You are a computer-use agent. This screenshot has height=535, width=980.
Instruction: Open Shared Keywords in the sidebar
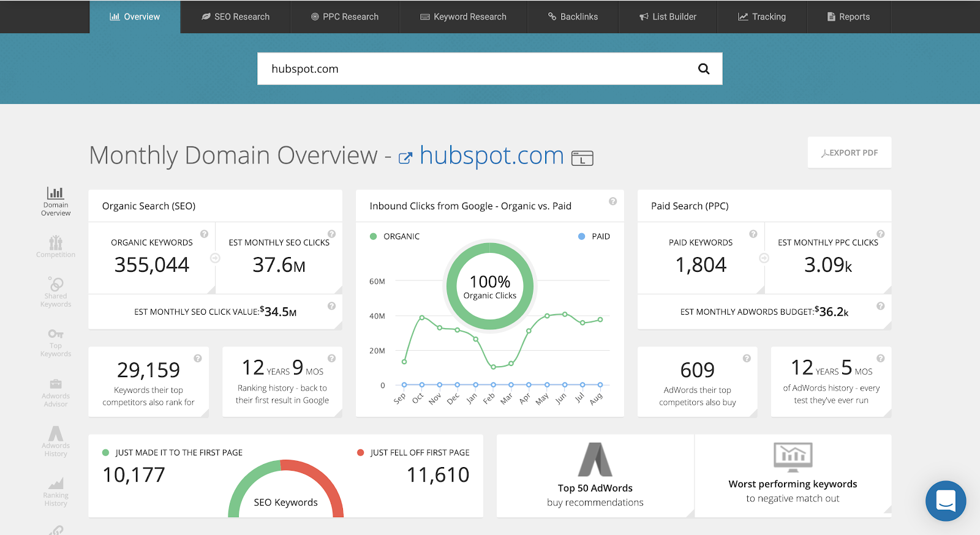click(56, 292)
